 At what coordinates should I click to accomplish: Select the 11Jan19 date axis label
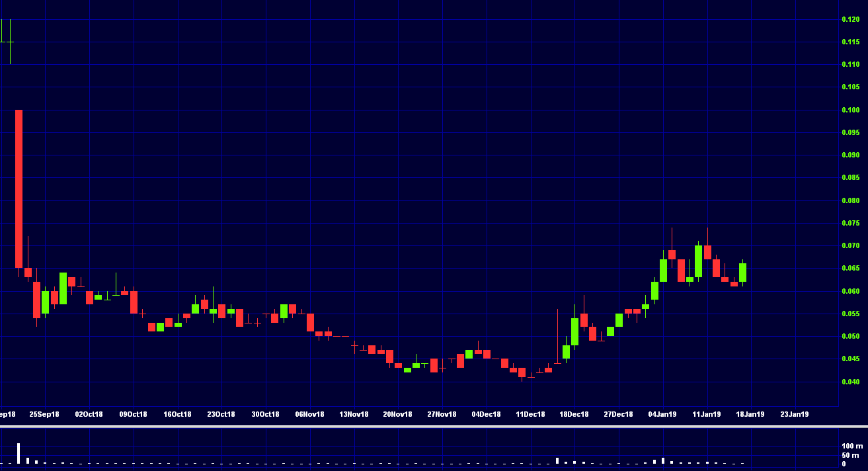707,414
